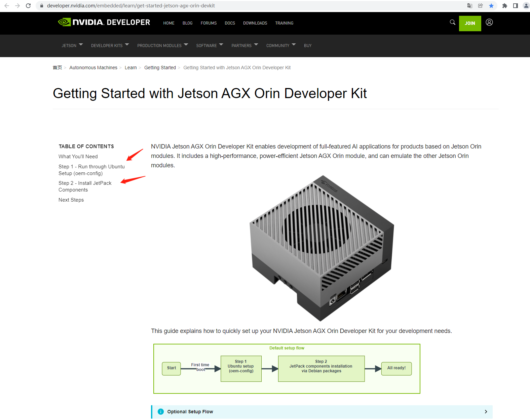The image size is (530, 420).
Task: Open the FORUMS menu item
Action: [209, 23]
